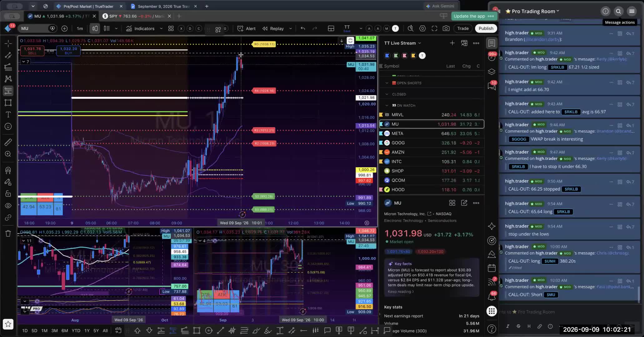Open the alerts clock icon in right sidebar
The height and width of the screenshot is (337, 644).
click(492, 57)
